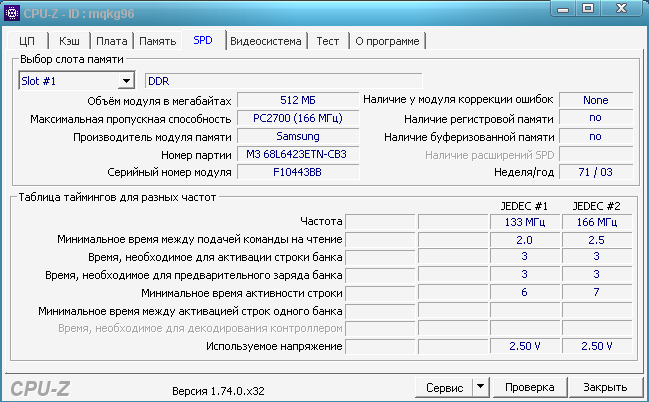
Task: Open the ЦП tab
Action: (x=27, y=41)
